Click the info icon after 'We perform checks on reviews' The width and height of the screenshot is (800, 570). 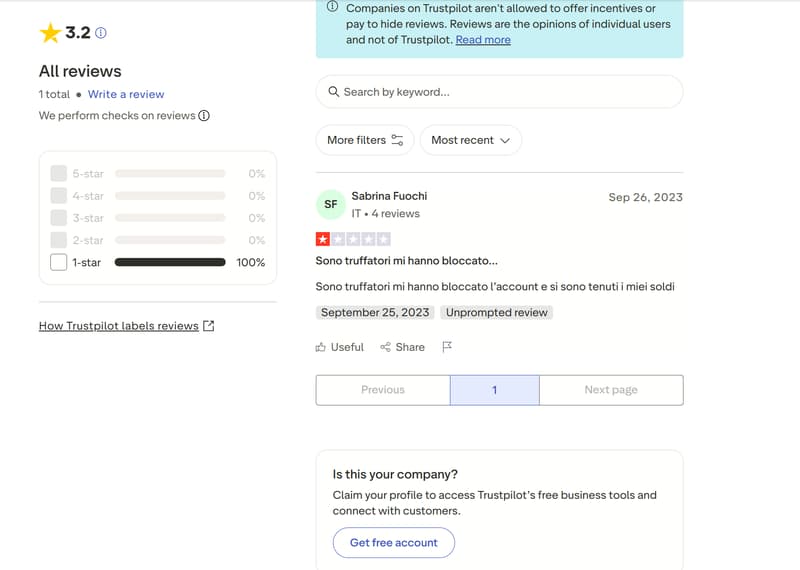(x=204, y=116)
